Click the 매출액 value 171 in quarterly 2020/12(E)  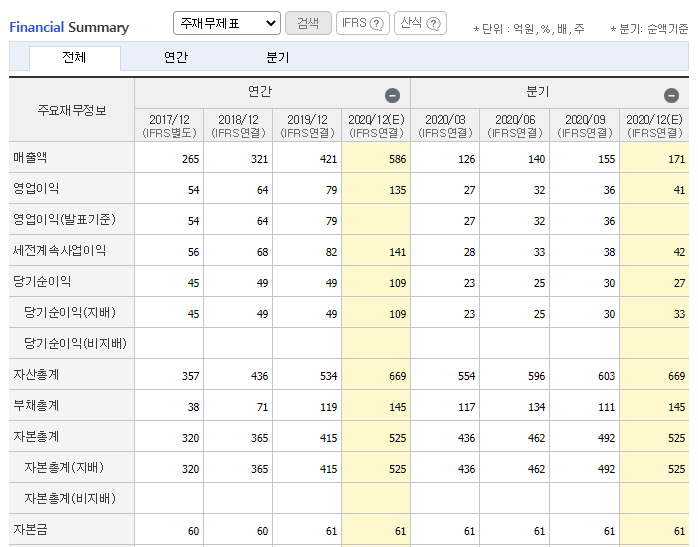pos(677,159)
